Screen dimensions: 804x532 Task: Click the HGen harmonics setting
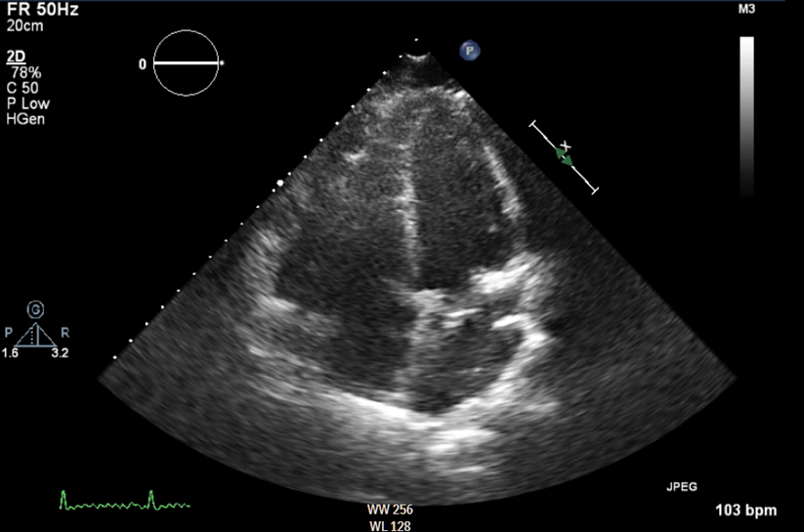click(24, 119)
